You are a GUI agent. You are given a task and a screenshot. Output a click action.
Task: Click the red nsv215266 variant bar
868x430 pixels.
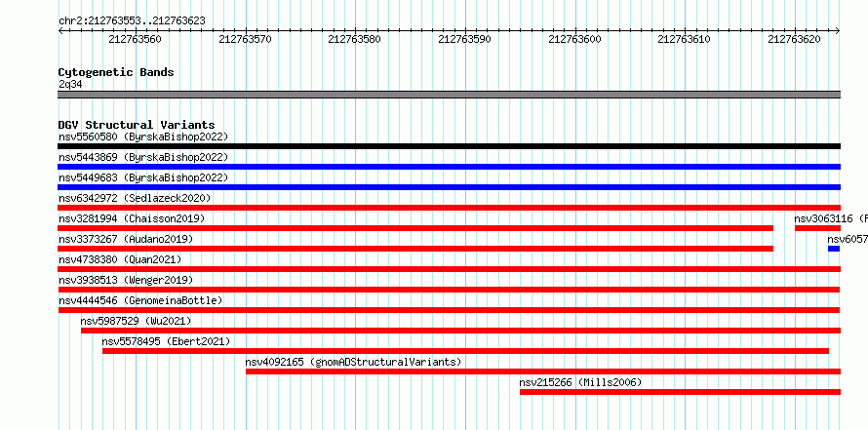(681, 392)
